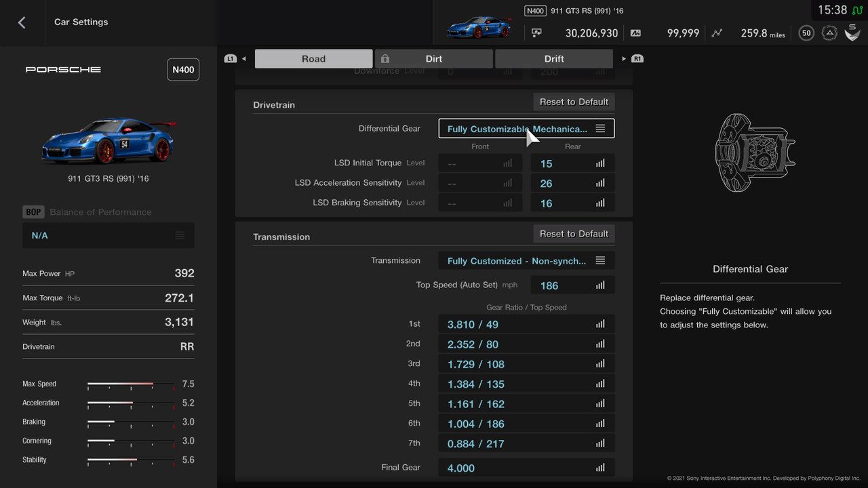The height and width of the screenshot is (488, 868).
Task: Click the Car Settings title text
Action: pyautogui.click(x=81, y=22)
